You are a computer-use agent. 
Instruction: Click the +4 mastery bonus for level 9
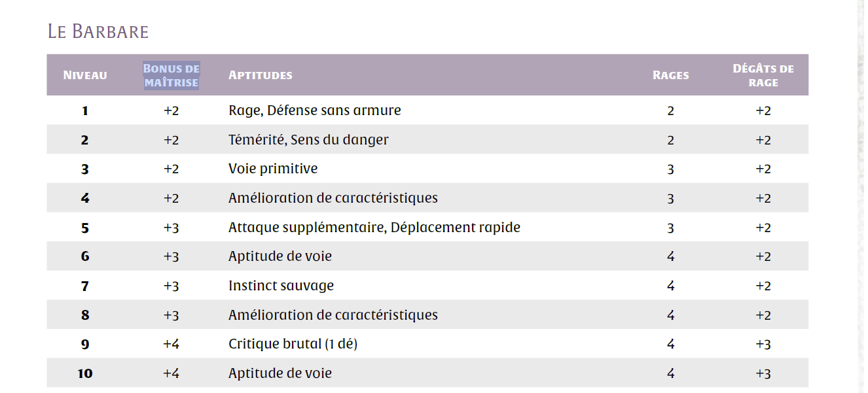coord(171,344)
